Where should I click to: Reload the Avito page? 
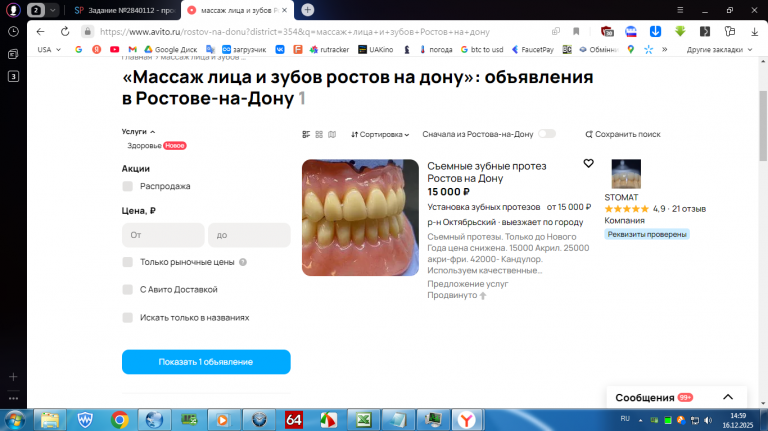[65, 31]
